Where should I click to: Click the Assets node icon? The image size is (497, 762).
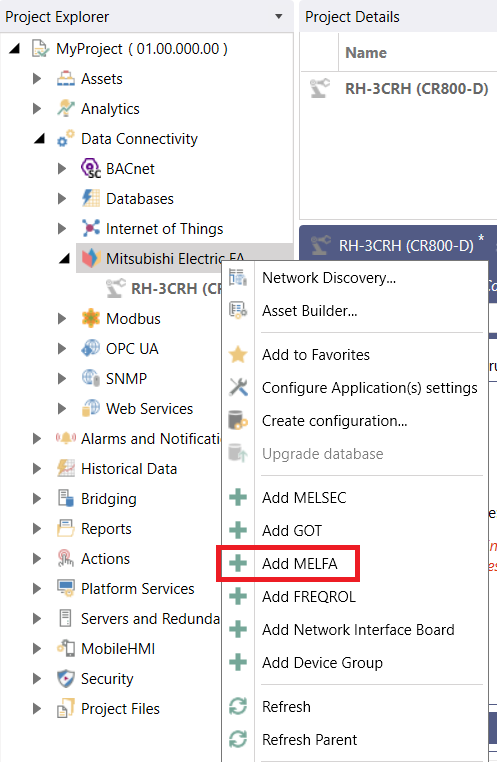tap(66, 79)
